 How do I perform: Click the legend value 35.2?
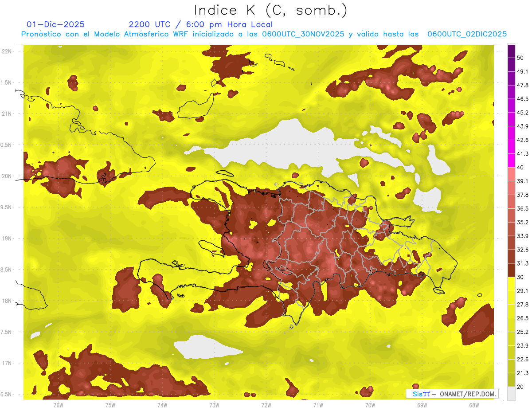[522, 222]
